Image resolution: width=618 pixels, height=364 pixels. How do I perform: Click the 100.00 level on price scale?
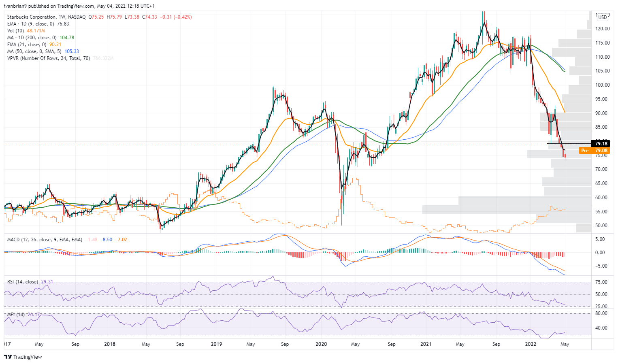602,85
